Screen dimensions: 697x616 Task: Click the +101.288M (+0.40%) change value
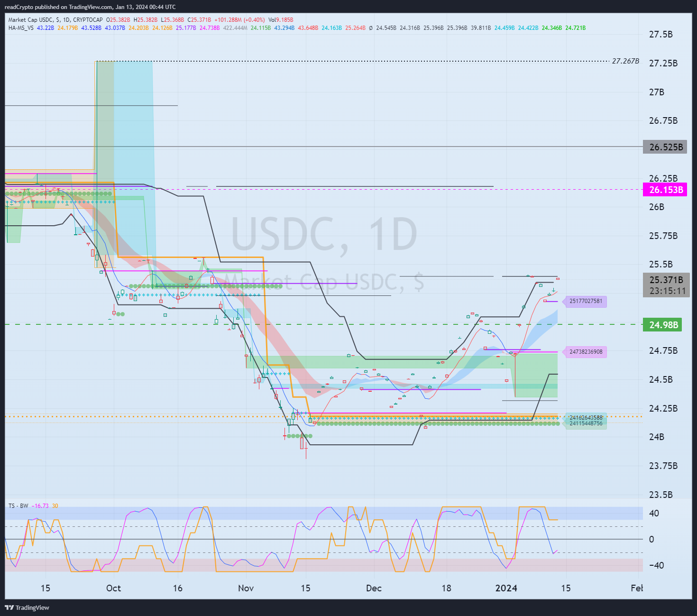coord(239,20)
